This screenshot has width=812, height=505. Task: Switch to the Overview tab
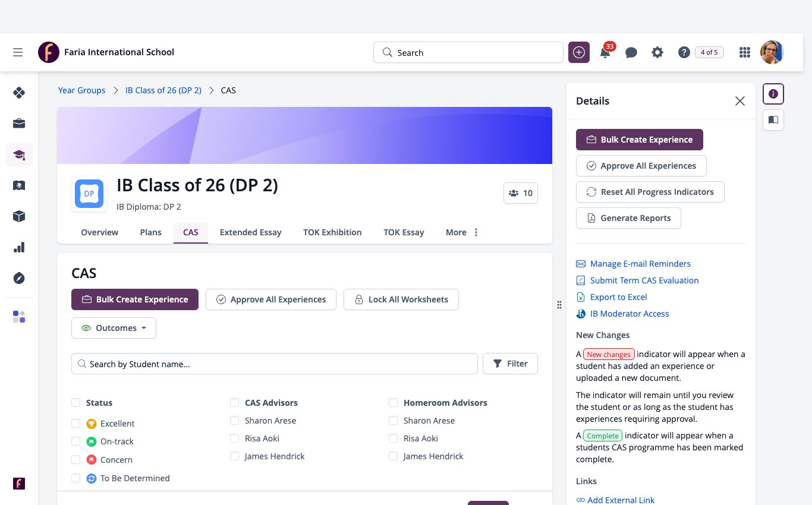pos(99,232)
